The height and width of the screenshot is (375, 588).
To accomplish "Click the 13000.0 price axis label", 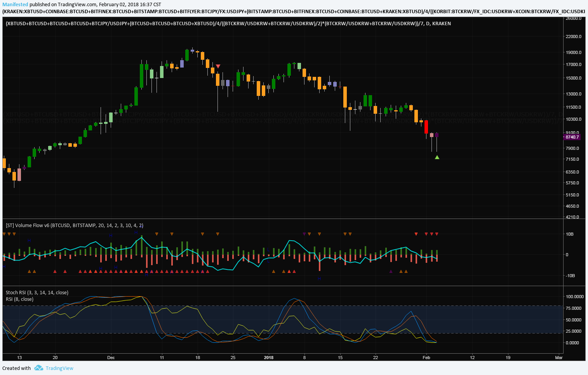I will coord(574,94).
